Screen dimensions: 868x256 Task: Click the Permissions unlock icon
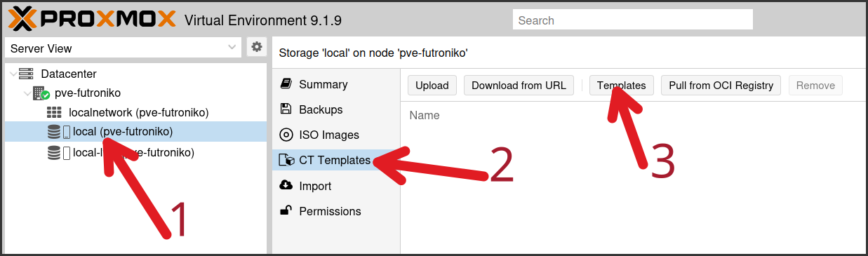tap(286, 210)
